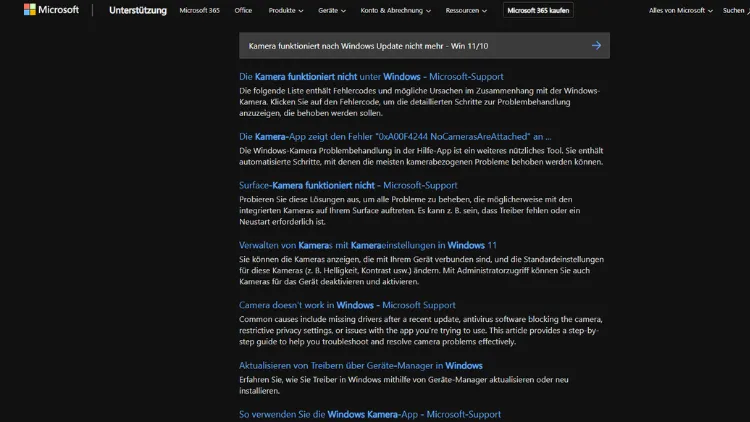Open the 0xA00F4244 NoCamerasAreAttached error result
This screenshot has width=750, height=422.
[395, 136]
